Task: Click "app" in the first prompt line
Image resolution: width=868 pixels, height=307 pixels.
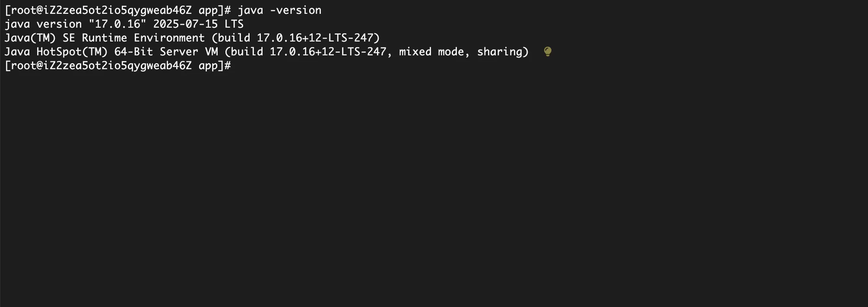Action: coord(208,10)
